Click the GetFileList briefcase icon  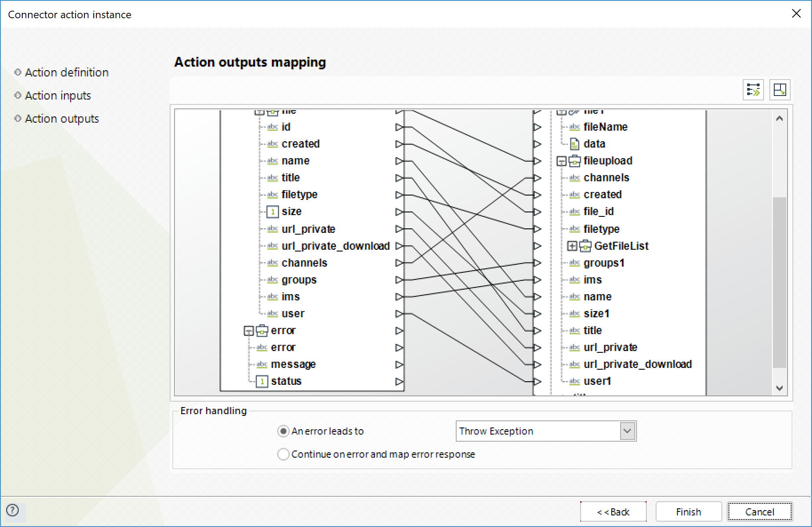click(585, 246)
